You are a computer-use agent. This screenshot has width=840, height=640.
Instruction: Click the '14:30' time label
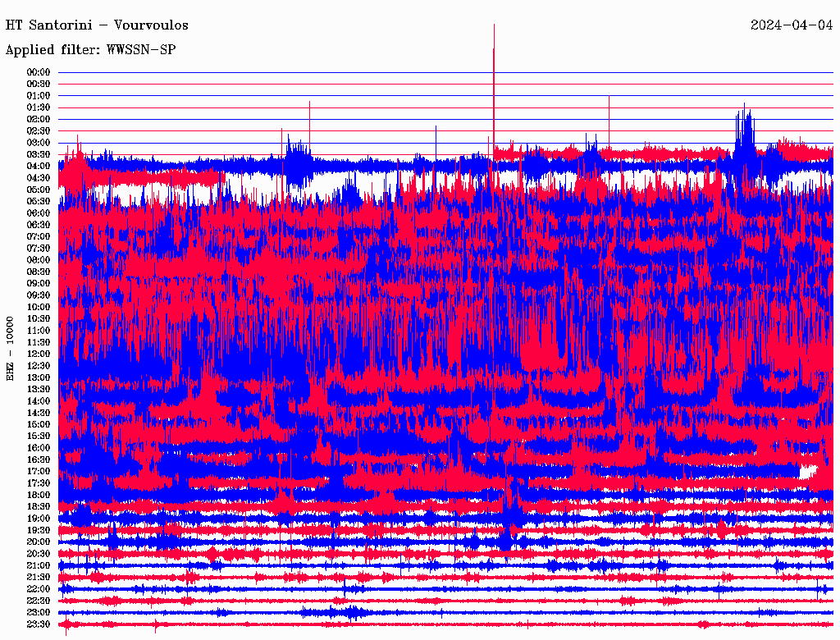(x=39, y=414)
